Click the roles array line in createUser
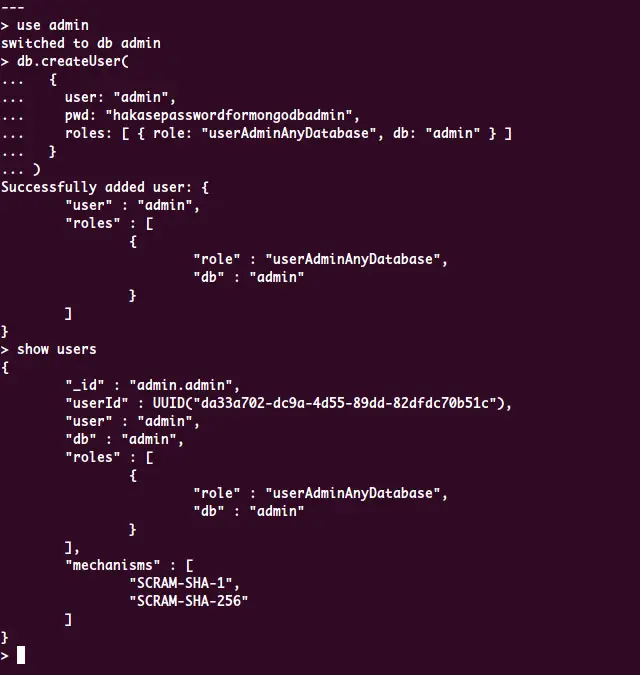The height and width of the screenshot is (675, 640). (x=288, y=133)
